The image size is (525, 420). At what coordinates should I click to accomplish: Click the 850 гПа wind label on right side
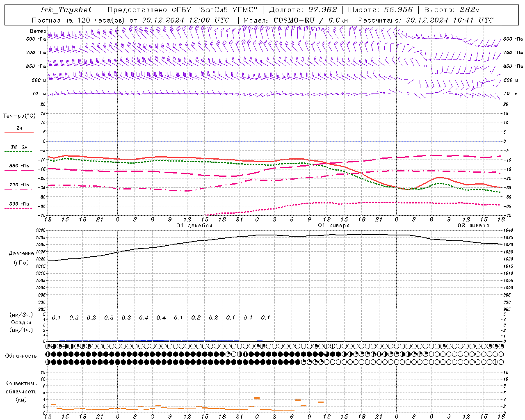coord(513,66)
